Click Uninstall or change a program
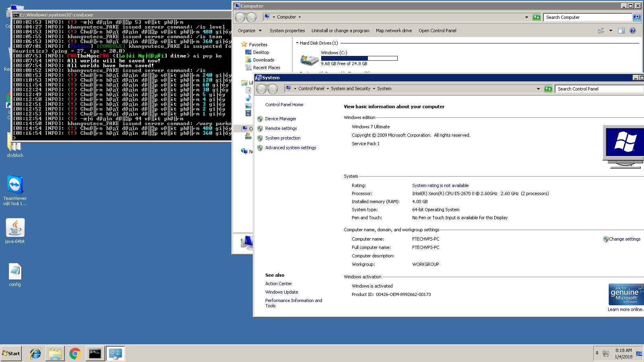This screenshot has height=362, width=644. tap(340, 31)
